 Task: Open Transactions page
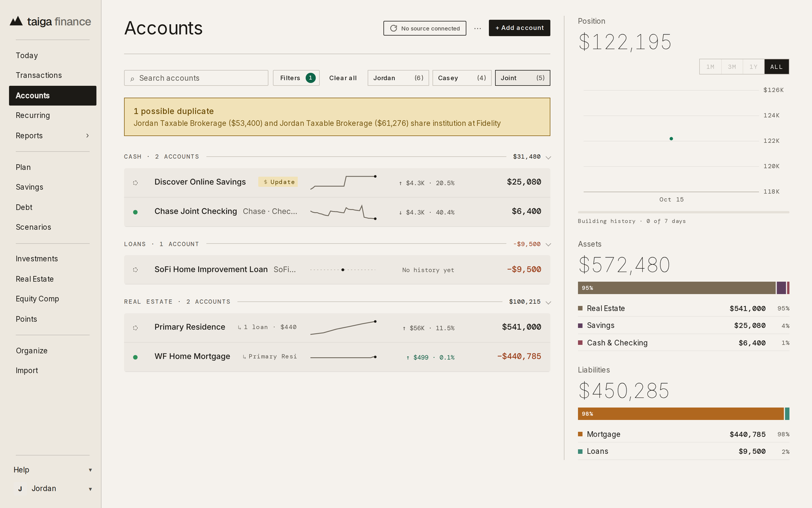52,75
